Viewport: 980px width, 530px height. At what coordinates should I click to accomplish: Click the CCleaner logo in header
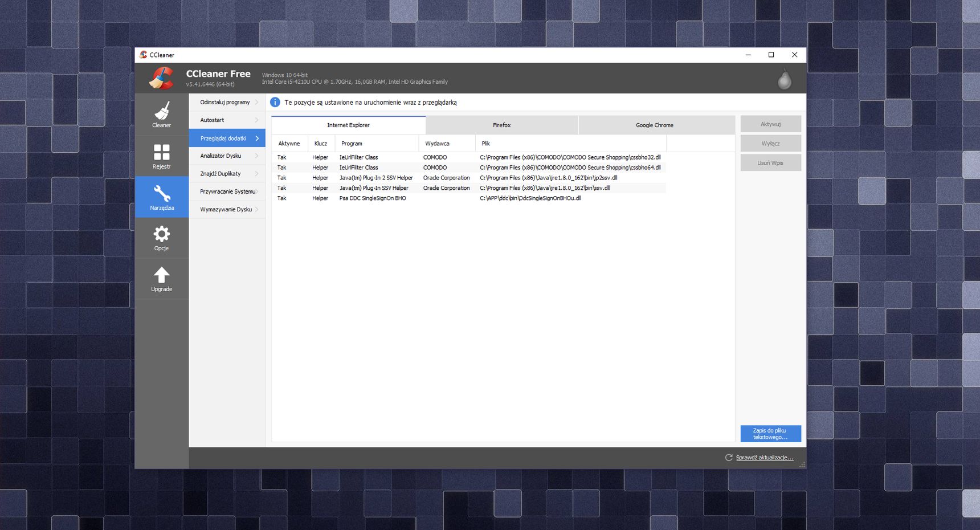(x=162, y=78)
